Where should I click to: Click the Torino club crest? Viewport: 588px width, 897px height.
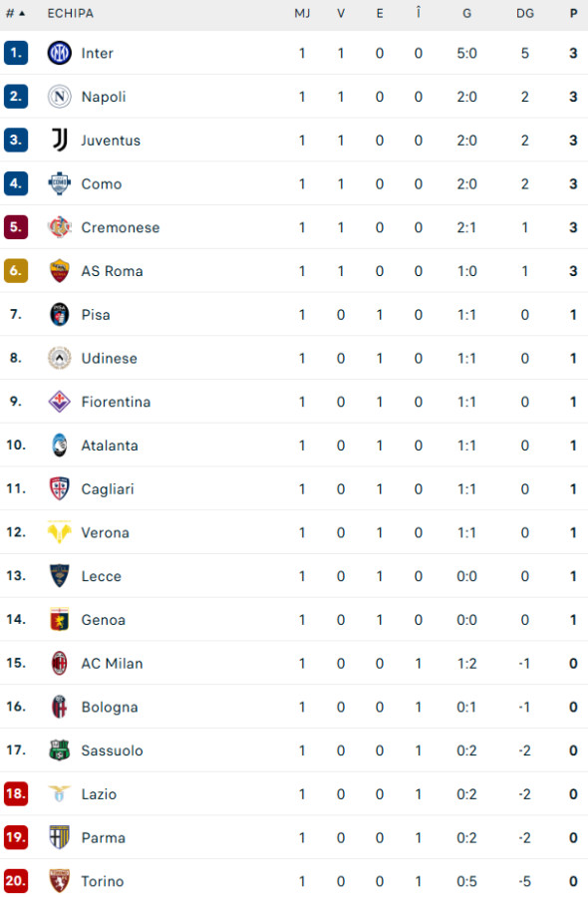(x=59, y=881)
